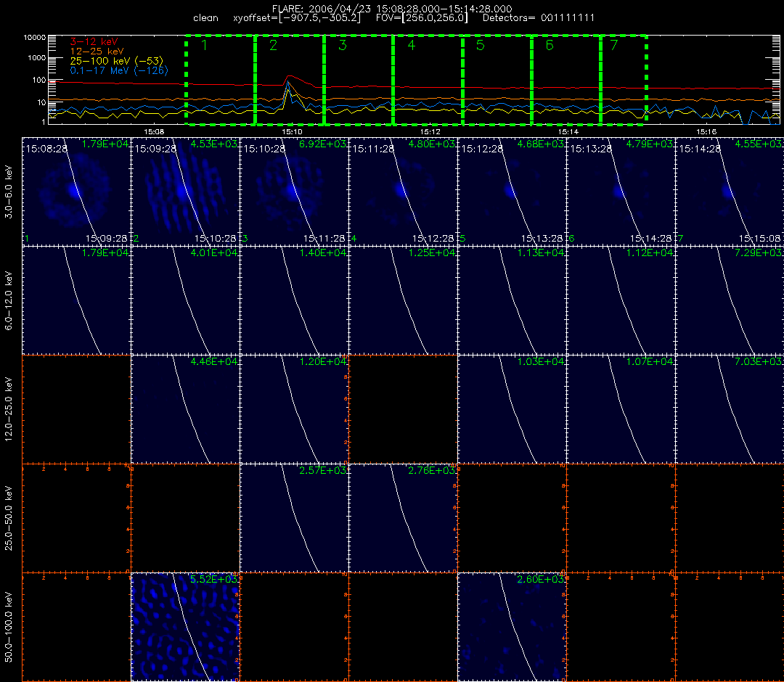Image resolution: width=784 pixels, height=682 pixels.
Task: Click the "50.0-100.0 keV" row label
Action: (9, 627)
